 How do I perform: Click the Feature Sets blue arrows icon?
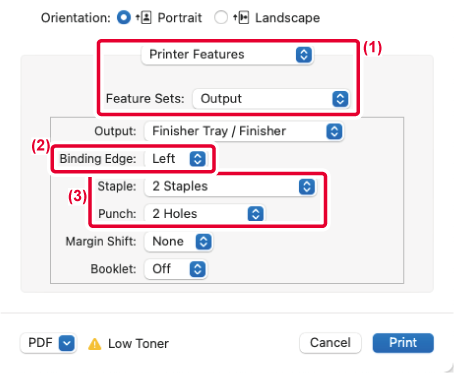(x=340, y=99)
